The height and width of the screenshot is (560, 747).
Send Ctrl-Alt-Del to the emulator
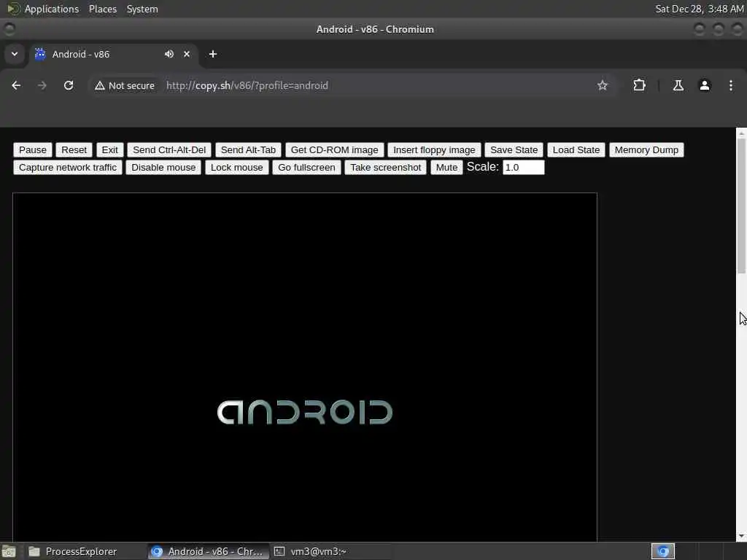pyautogui.click(x=169, y=150)
